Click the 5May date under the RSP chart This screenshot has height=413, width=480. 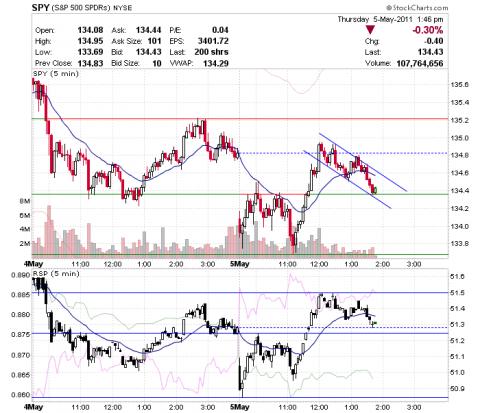pyautogui.click(x=240, y=407)
